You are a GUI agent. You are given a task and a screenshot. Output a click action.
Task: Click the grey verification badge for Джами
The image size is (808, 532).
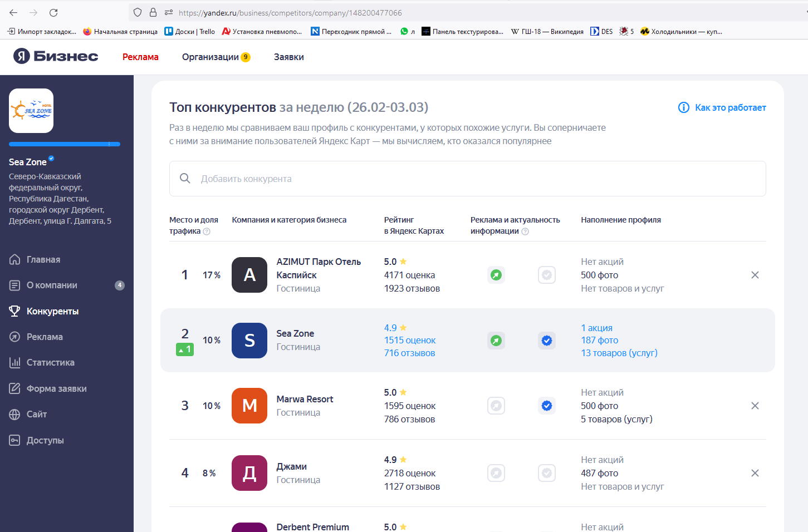(547, 473)
